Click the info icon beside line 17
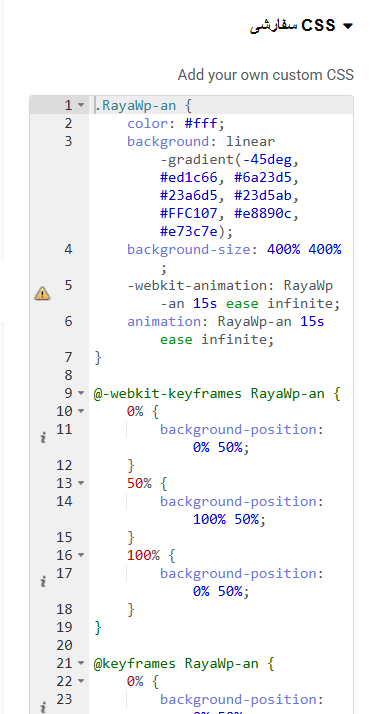376x714 pixels. 43,582
